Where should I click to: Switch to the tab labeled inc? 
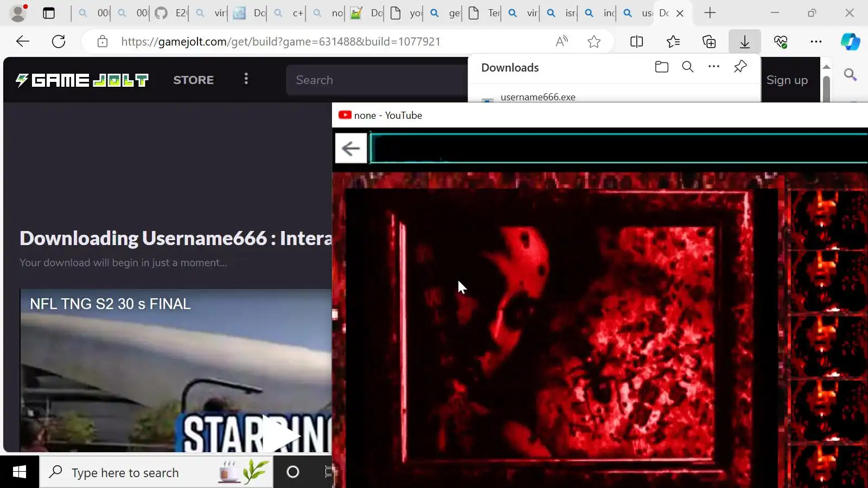pyautogui.click(x=600, y=13)
